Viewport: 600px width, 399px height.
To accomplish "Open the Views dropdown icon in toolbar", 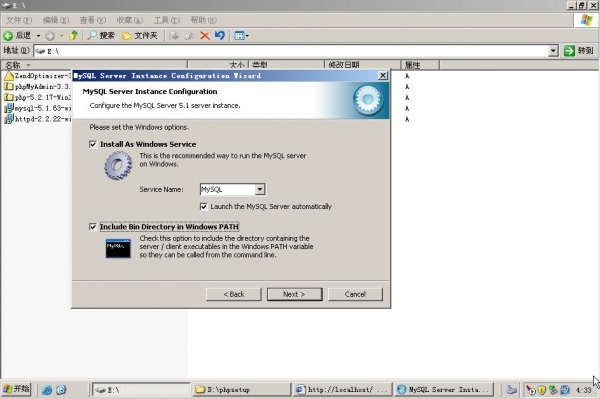I will click(241, 36).
